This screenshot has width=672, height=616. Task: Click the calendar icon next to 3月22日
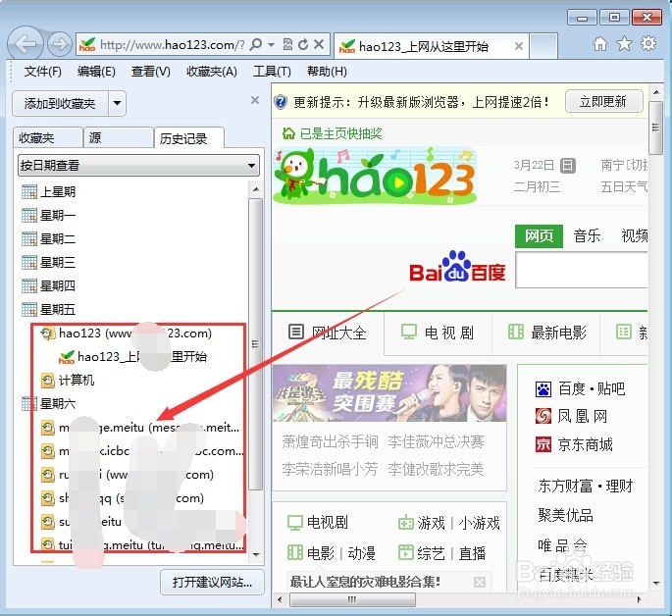point(568,166)
